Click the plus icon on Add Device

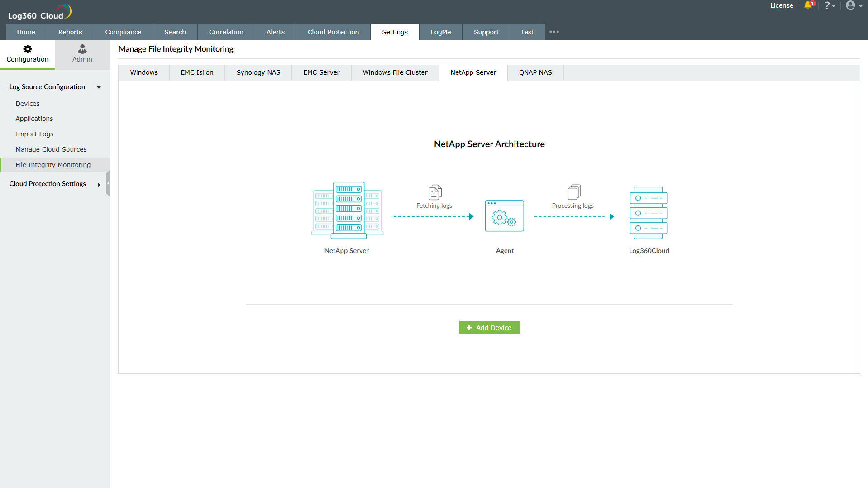coord(469,328)
